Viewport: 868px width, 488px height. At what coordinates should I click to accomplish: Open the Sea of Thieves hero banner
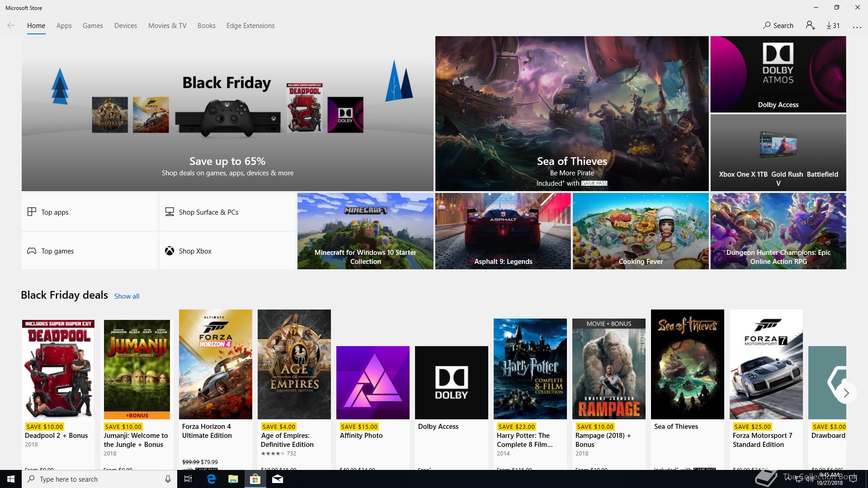572,113
